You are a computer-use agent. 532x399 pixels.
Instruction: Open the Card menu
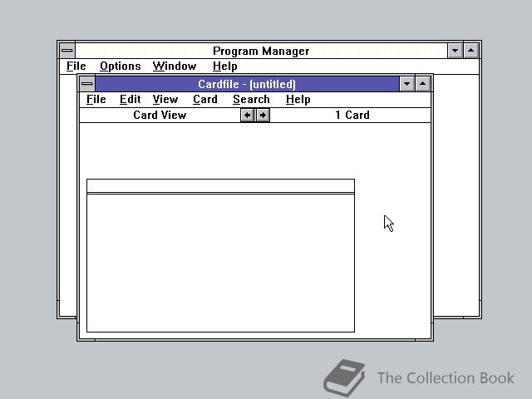pos(205,100)
